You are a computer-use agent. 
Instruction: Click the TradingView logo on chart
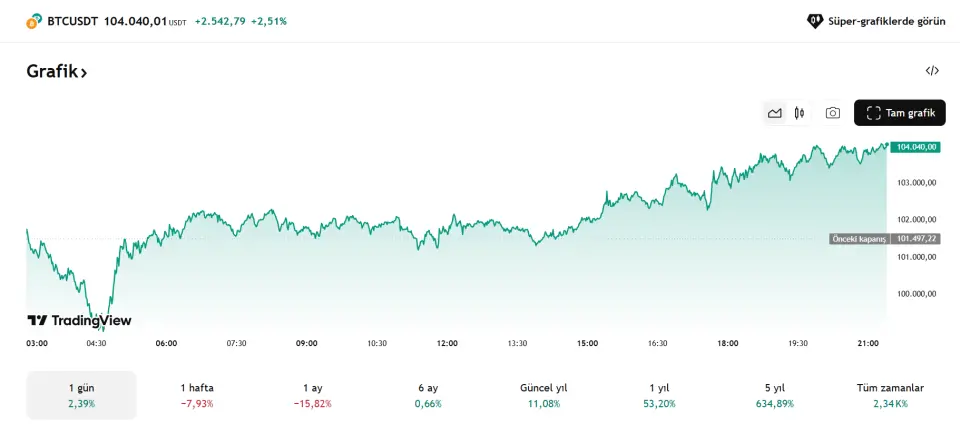click(79, 321)
